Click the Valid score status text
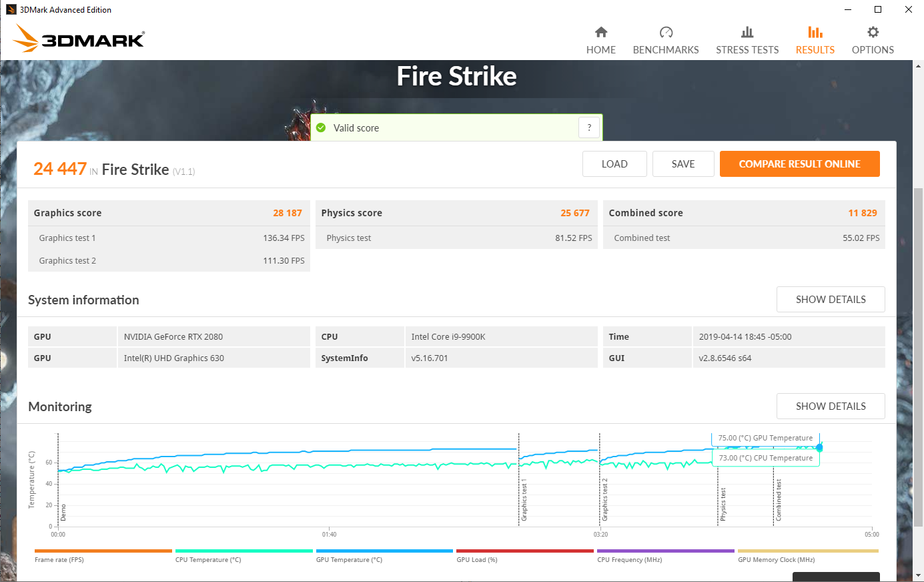Screen dimensions: 924x582 pyautogui.click(x=356, y=128)
